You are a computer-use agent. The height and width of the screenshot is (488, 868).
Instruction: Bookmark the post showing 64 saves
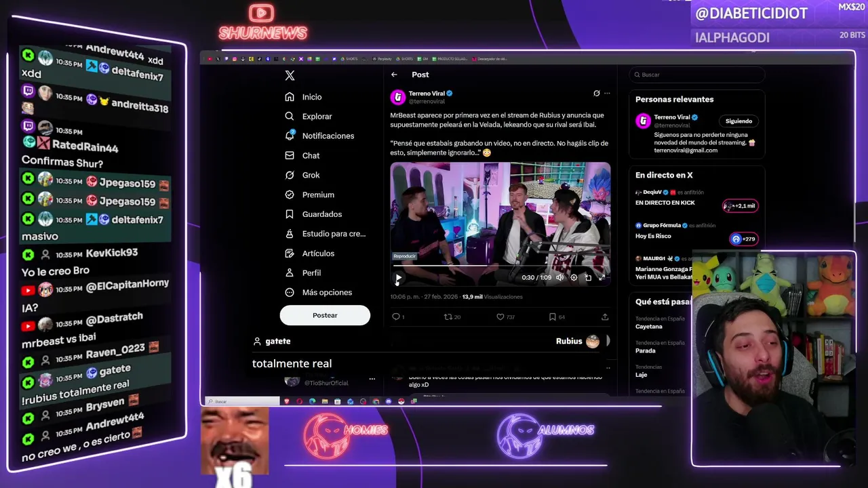552,317
